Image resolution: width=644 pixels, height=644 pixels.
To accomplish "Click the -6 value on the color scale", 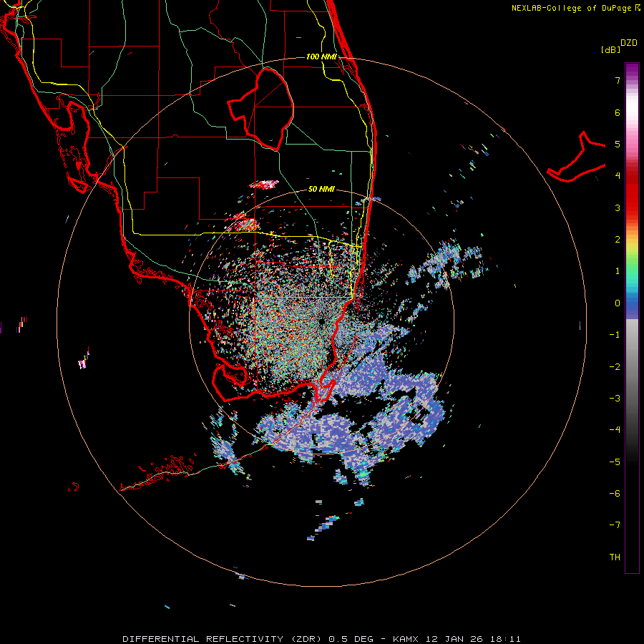I will coord(615,494).
